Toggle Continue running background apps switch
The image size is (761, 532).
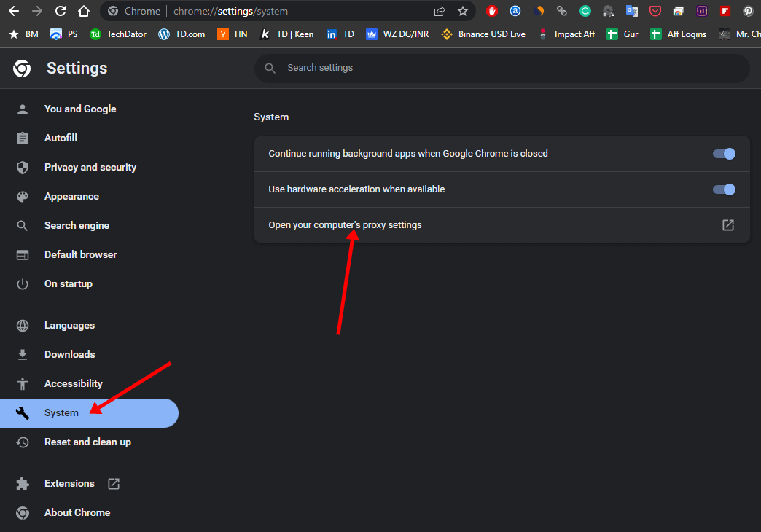click(724, 154)
